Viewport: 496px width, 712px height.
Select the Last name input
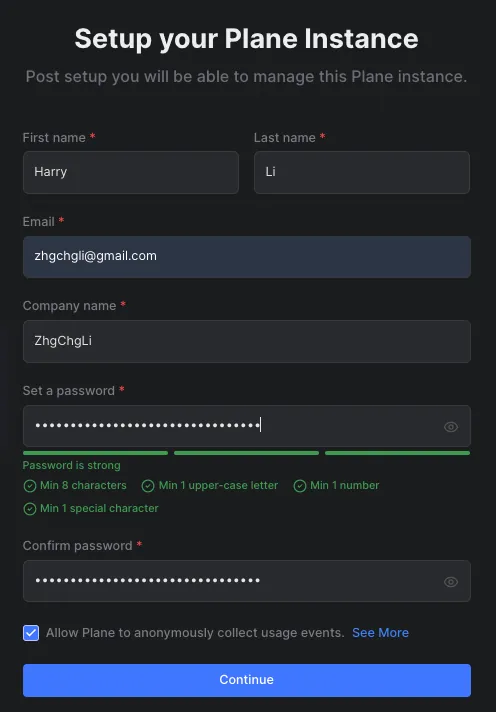point(362,172)
